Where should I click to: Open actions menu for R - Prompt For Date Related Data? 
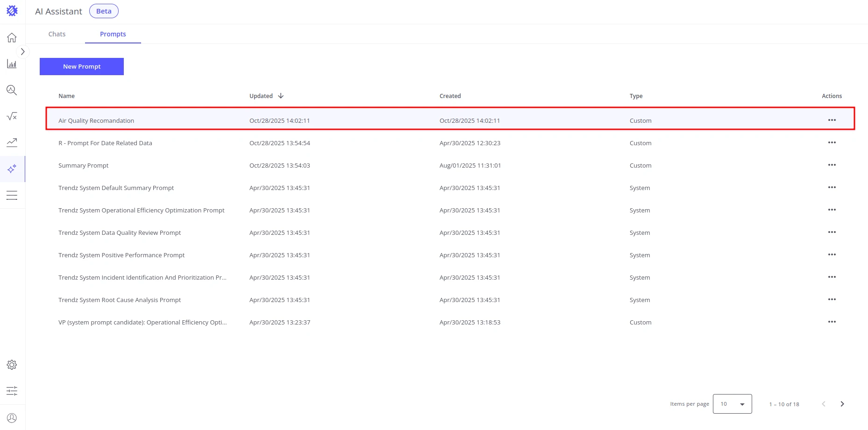point(832,142)
